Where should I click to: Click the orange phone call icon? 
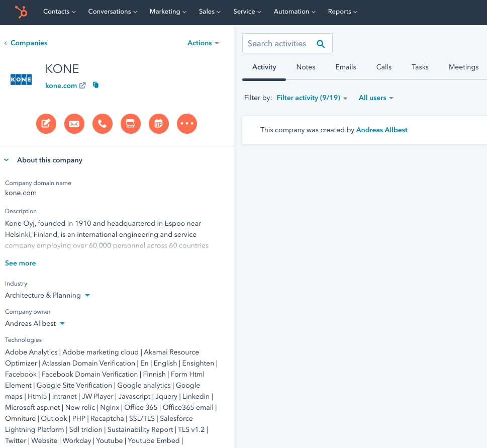click(103, 124)
